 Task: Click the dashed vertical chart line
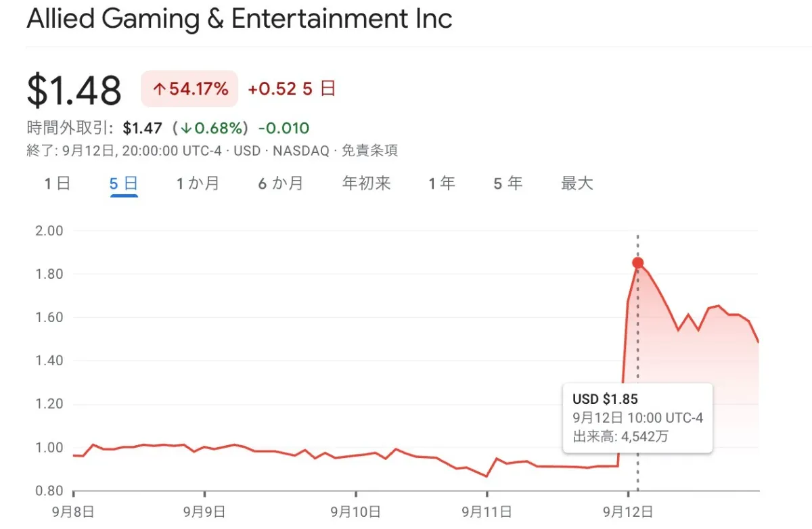tap(638, 338)
